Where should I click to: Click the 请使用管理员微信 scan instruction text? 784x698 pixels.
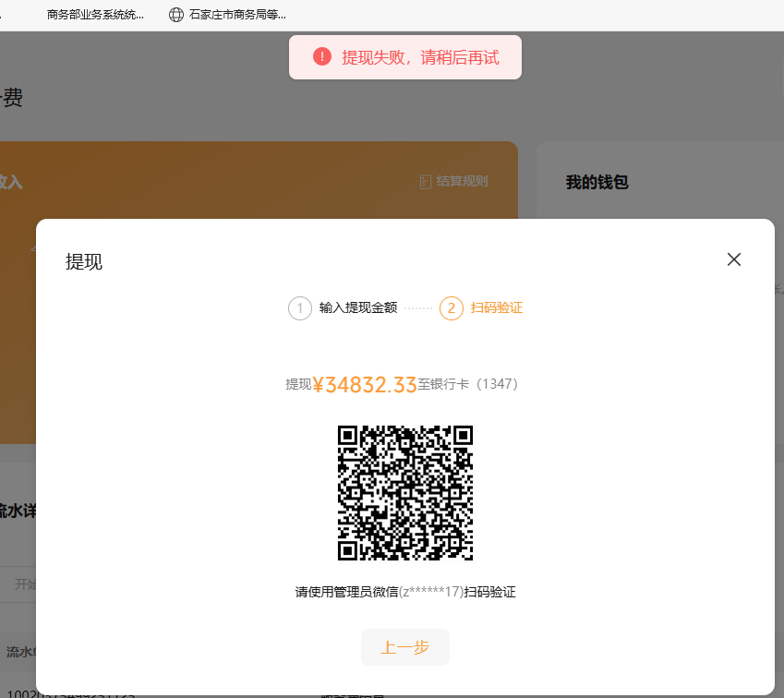tap(405, 592)
